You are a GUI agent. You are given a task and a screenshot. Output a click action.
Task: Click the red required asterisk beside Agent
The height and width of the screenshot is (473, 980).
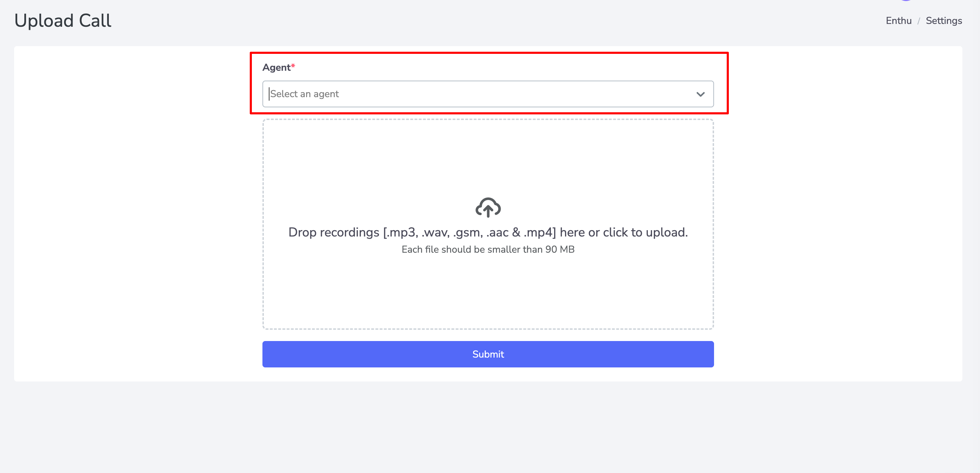point(293,66)
